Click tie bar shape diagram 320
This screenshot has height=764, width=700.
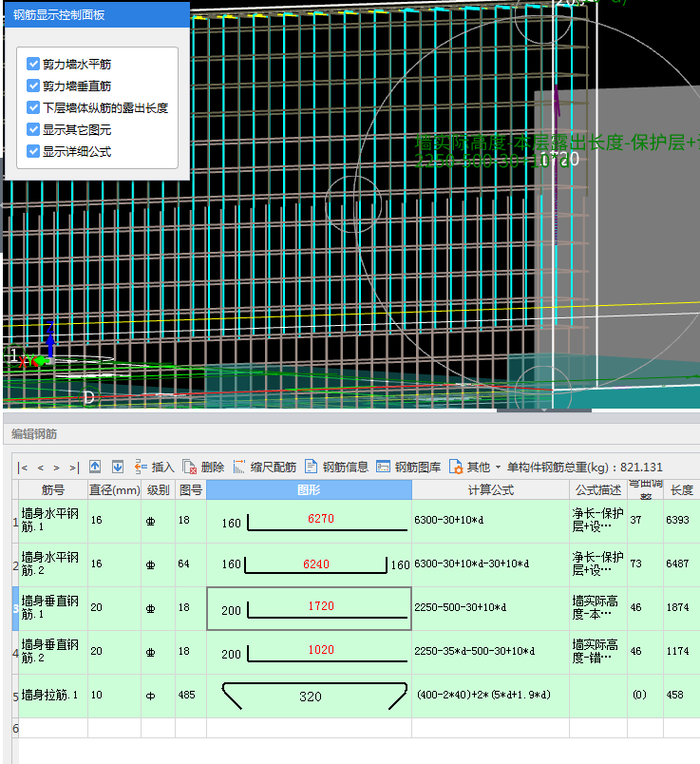tap(309, 696)
